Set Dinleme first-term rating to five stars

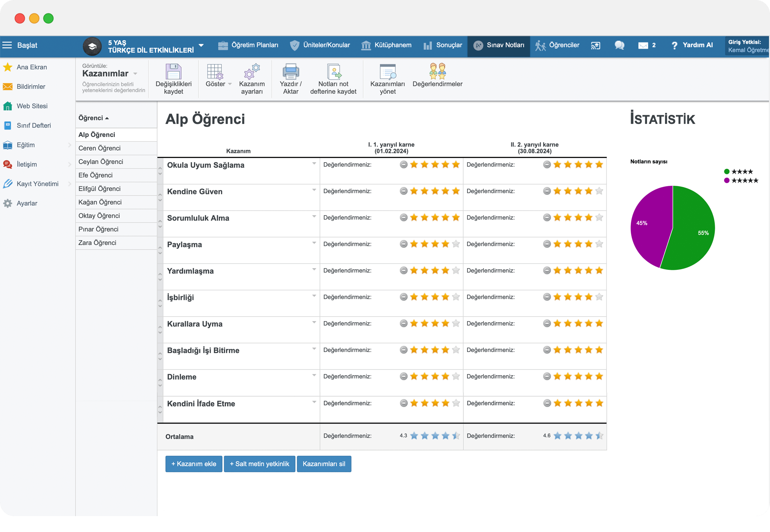(x=456, y=377)
